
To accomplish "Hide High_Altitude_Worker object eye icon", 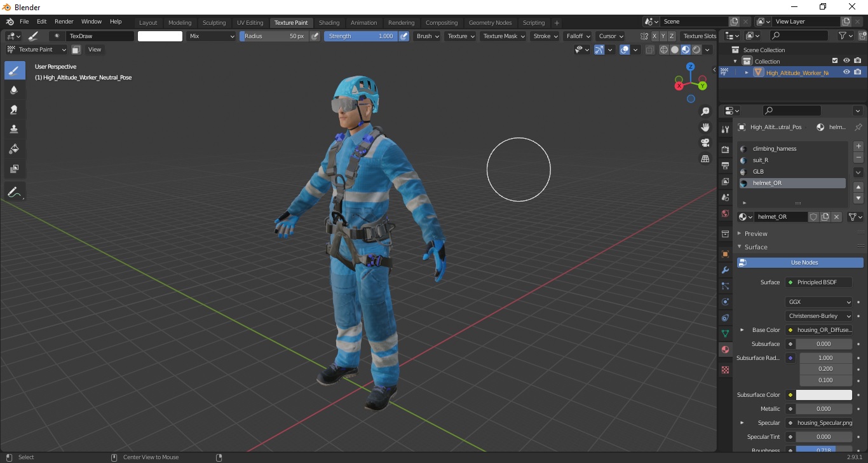I will tap(846, 73).
